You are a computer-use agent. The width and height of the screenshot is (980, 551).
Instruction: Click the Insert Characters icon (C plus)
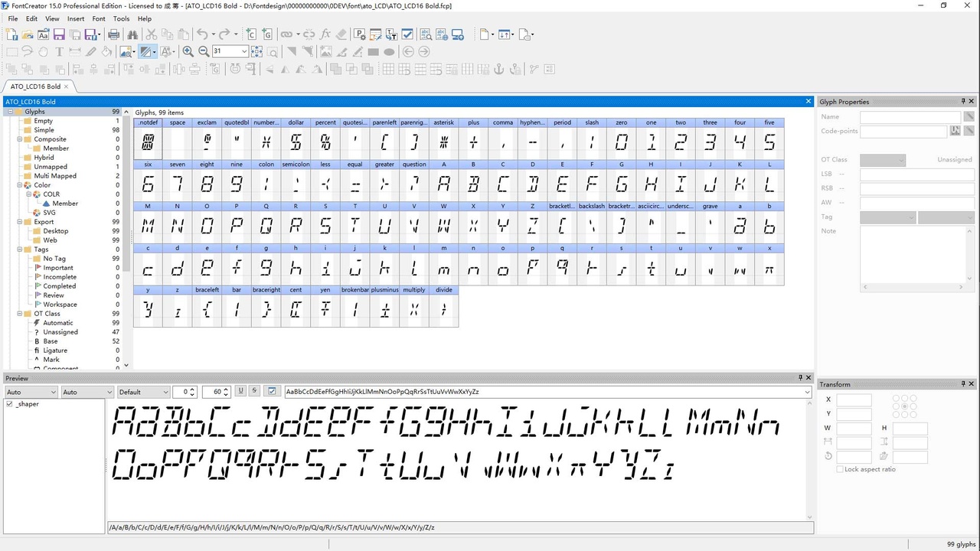[250, 34]
